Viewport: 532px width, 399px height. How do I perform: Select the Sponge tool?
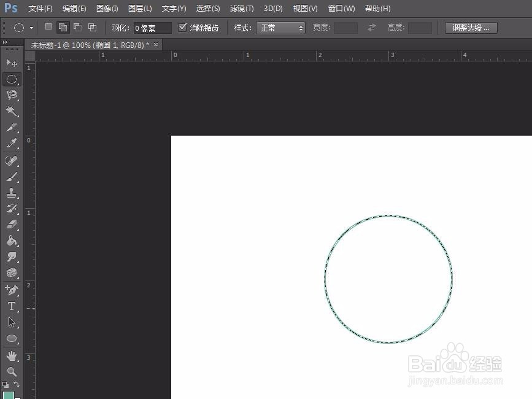pos(12,273)
